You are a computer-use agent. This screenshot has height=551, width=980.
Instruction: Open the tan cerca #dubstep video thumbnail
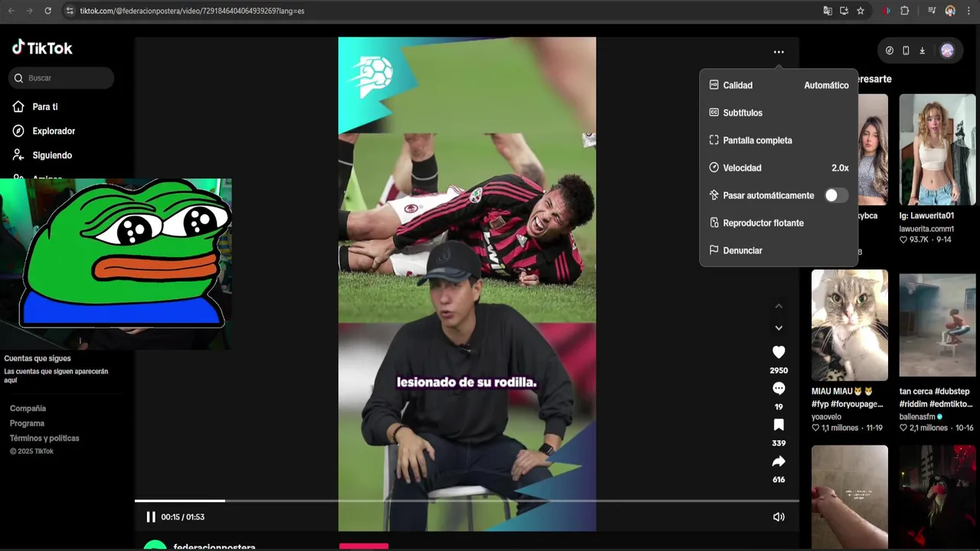tap(937, 325)
